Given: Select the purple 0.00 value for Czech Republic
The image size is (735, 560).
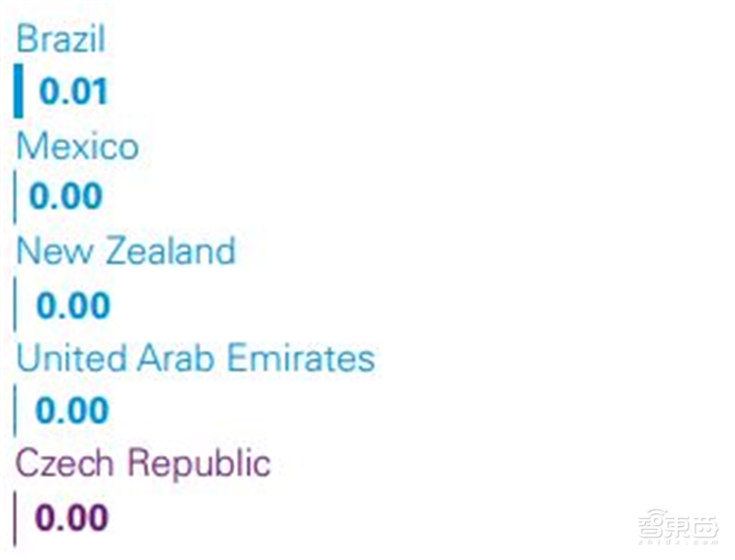Looking at the screenshot, I should (x=72, y=518).
